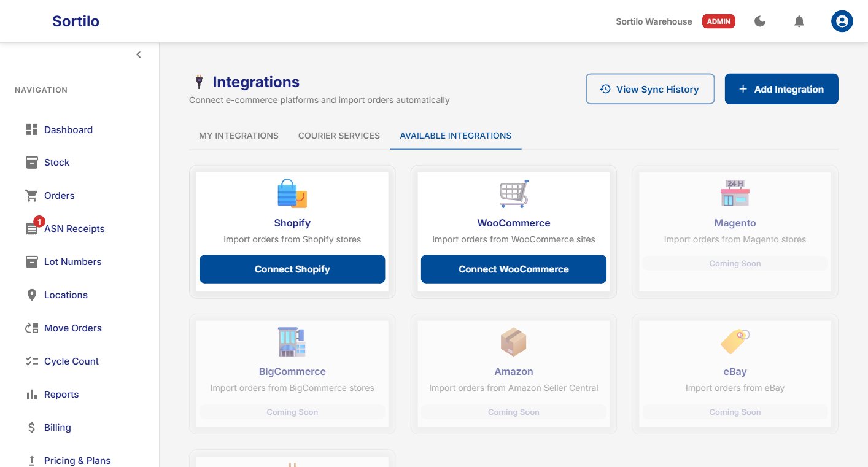
Task: Click BigCommerce Coming Soon button
Action: tap(292, 412)
